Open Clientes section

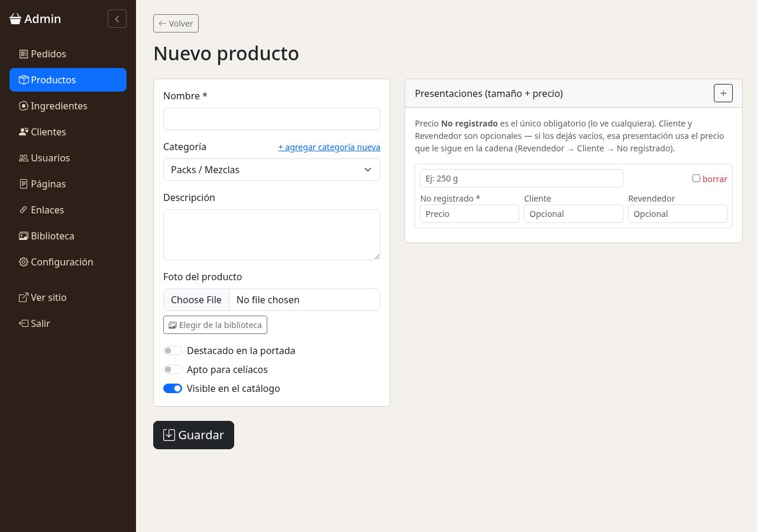(68, 132)
